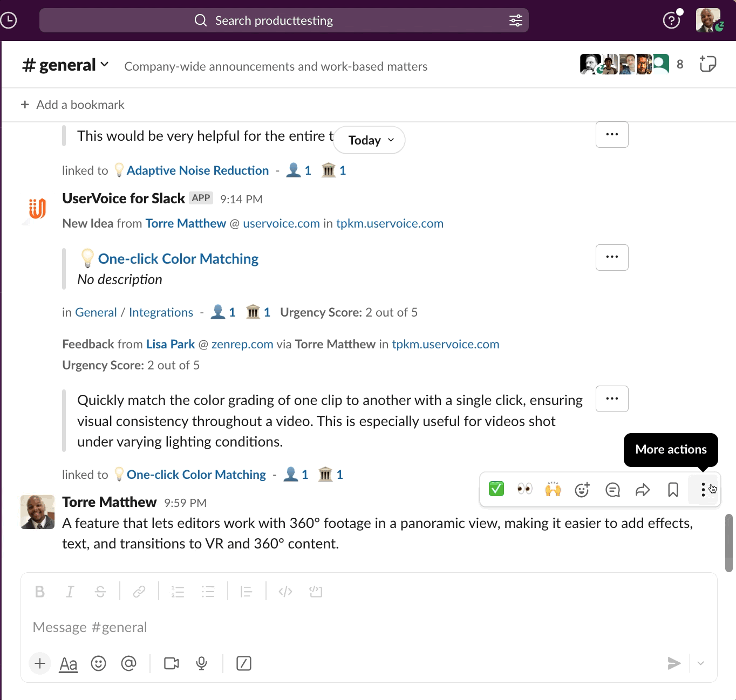
Task: Visit the uservoice.com link
Action: tap(281, 223)
